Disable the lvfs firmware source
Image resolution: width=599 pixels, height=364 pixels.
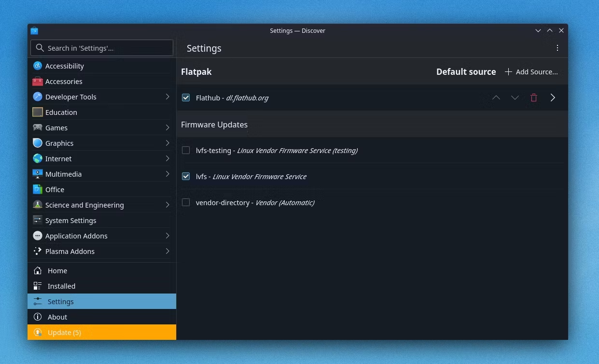coord(186,176)
